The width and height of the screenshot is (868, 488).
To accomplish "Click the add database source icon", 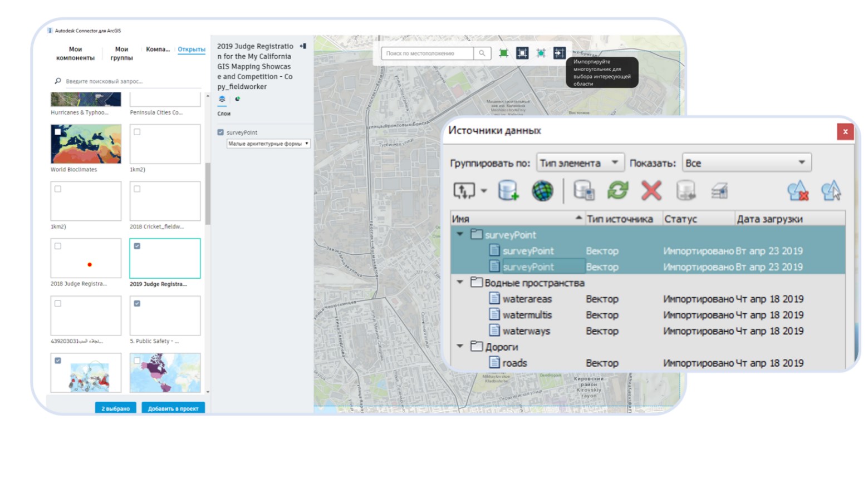I will 508,191.
